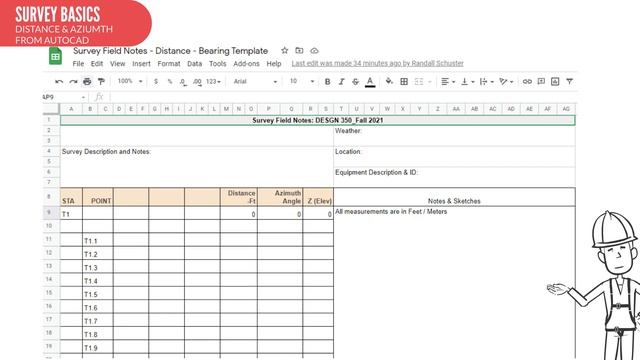This screenshot has width=640, height=360.
Task: Open the Help menu
Action: pos(274,64)
